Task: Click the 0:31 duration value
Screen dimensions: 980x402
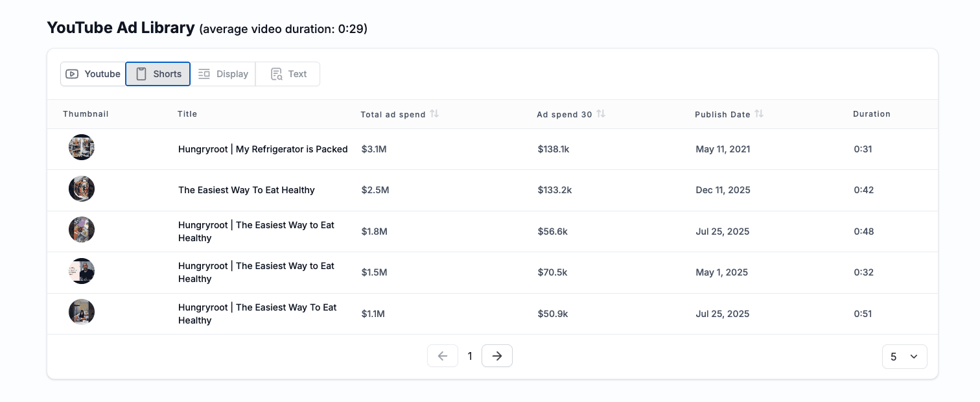Action: click(x=863, y=149)
